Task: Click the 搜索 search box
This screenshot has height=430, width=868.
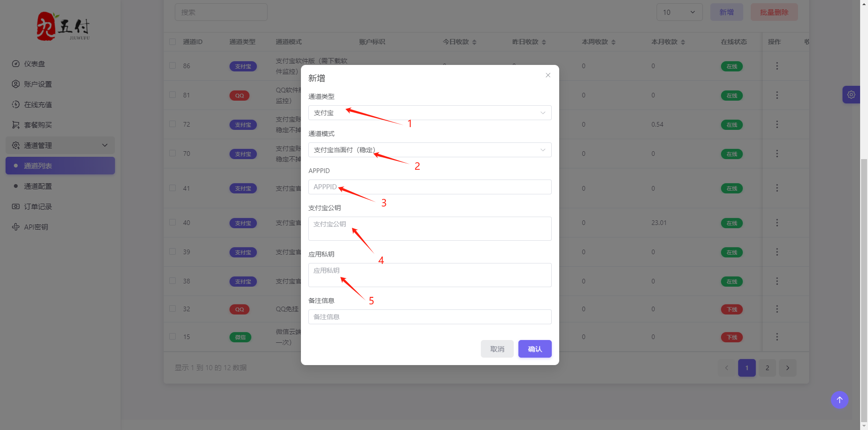Action: (221, 12)
